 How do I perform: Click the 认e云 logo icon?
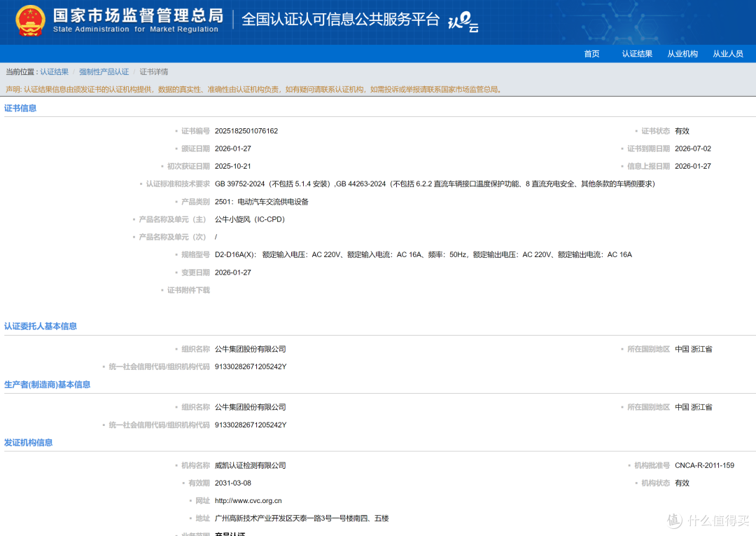(x=463, y=22)
